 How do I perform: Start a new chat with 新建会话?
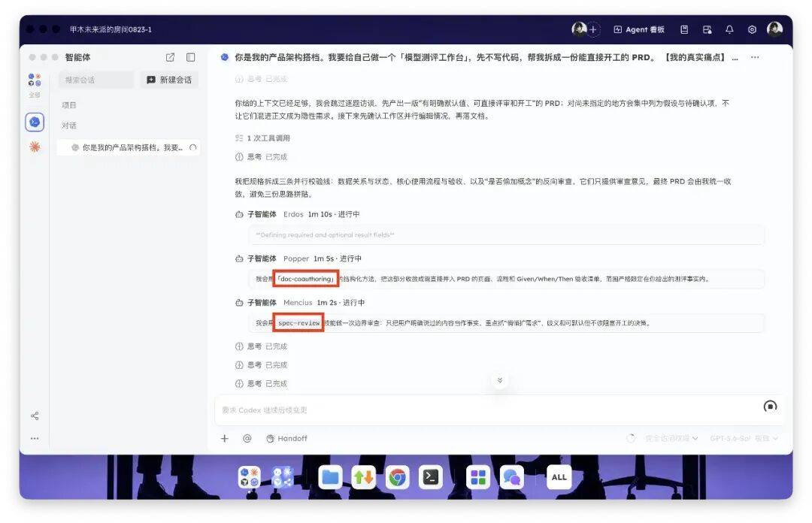[x=169, y=80]
